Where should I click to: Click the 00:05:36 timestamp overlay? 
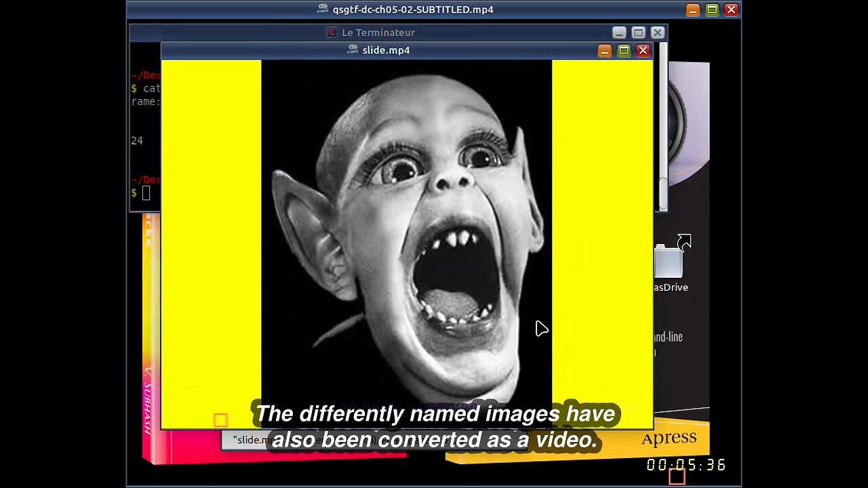[x=686, y=465]
